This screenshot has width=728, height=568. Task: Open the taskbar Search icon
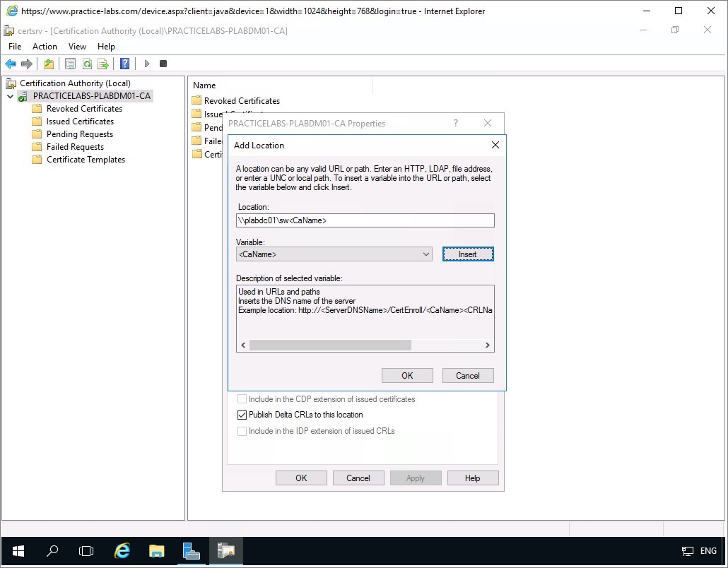(x=52, y=551)
